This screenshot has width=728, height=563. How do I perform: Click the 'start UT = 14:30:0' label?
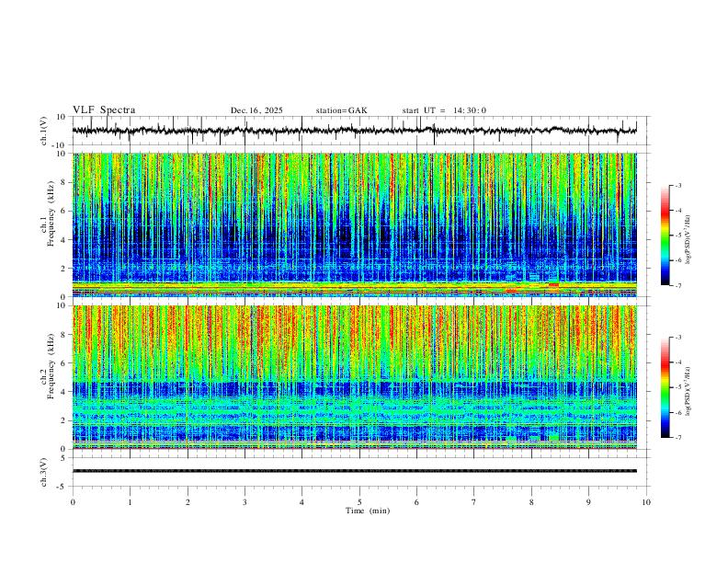coord(444,110)
